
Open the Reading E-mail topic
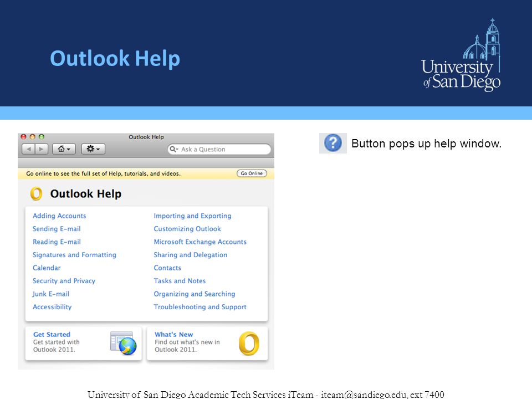pos(57,242)
